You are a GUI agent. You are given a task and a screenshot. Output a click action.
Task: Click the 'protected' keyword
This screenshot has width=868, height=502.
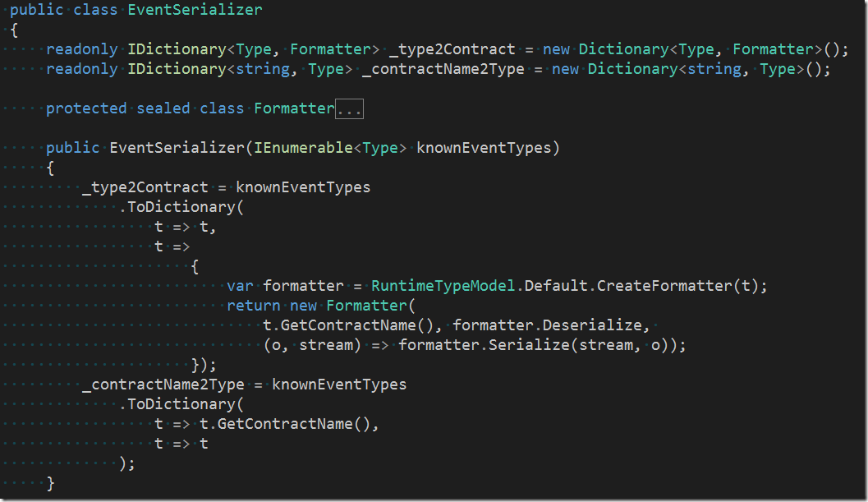[x=86, y=108]
